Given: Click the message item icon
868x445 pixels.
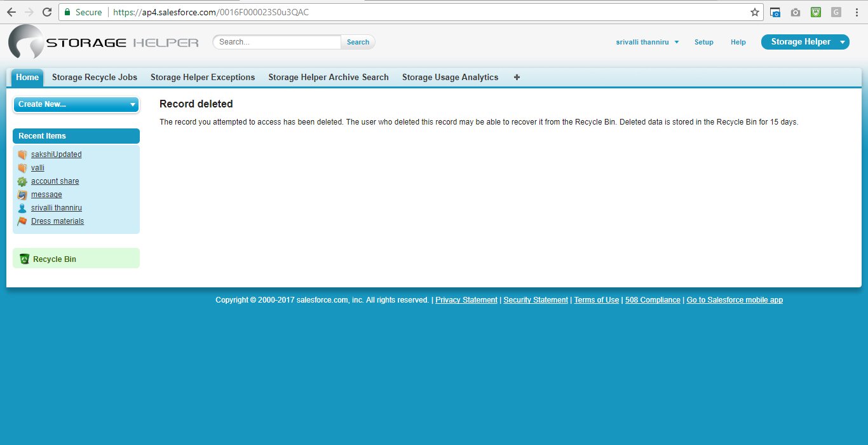Looking at the screenshot, I should pyautogui.click(x=22, y=195).
